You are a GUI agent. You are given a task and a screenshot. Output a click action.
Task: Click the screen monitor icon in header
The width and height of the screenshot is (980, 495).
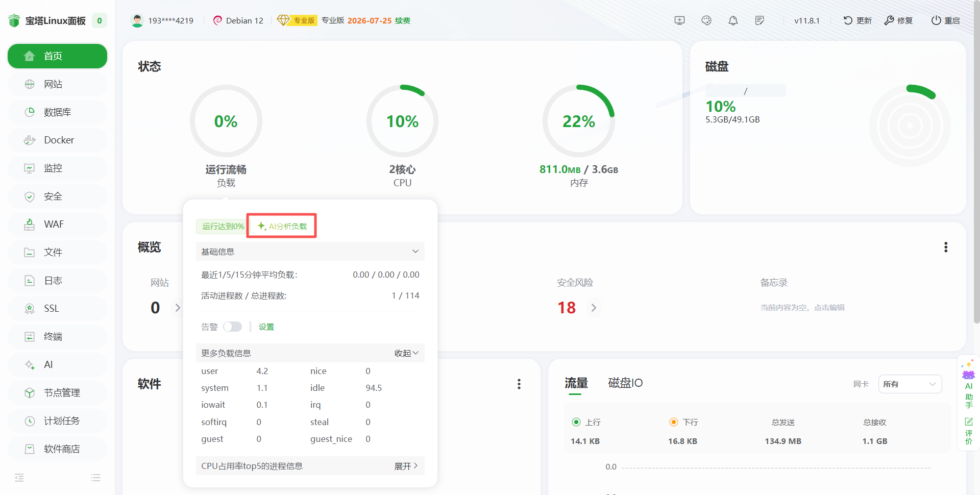[x=679, y=20]
